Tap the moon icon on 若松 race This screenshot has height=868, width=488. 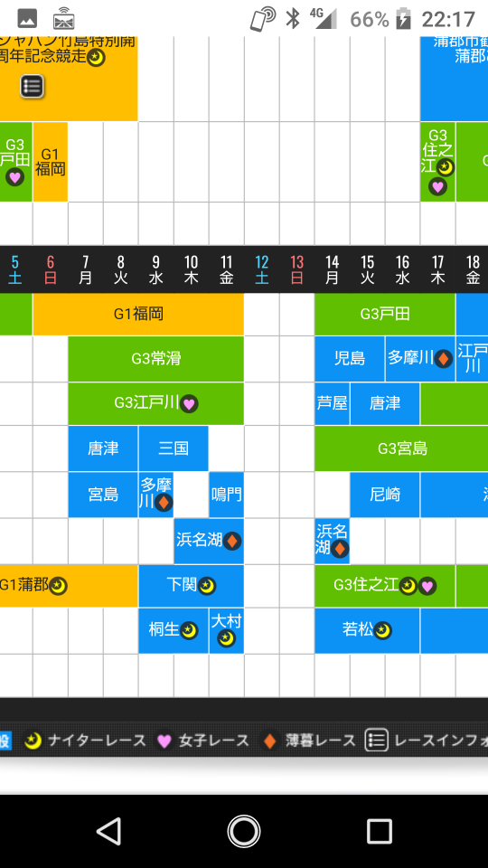(382, 630)
